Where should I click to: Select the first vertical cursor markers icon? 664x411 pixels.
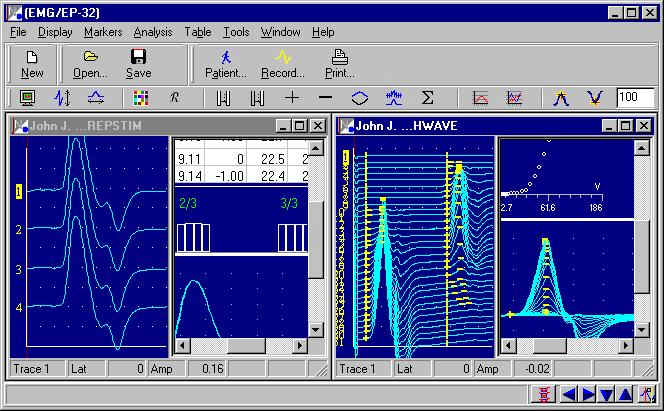pos(224,98)
